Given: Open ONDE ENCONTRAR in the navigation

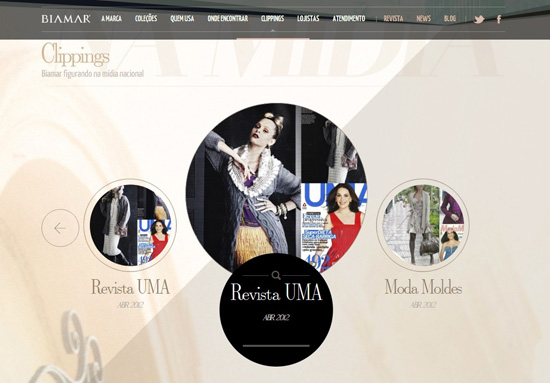Looking at the screenshot, I should [228, 19].
